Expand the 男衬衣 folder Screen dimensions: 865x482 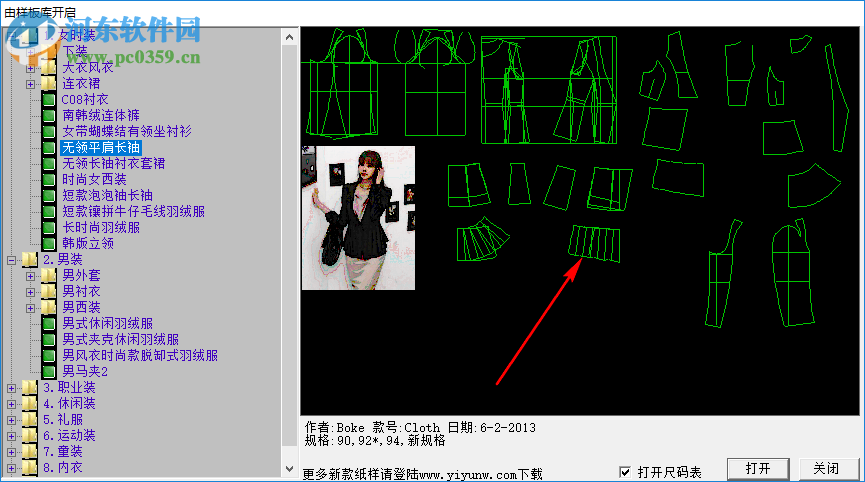[30, 292]
